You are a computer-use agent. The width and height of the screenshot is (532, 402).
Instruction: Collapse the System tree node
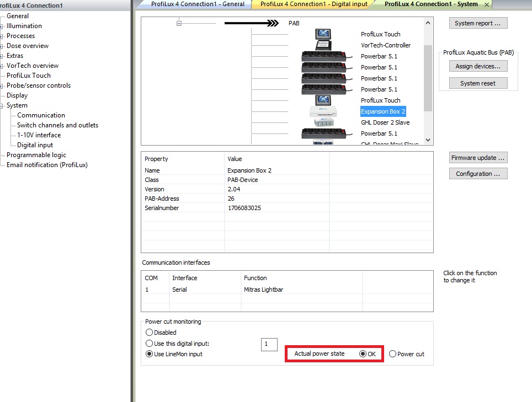click(1, 106)
